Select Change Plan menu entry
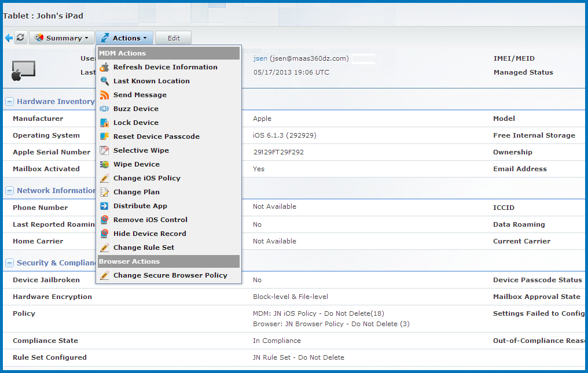The width and height of the screenshot is (588, 373). pos(169,192)
